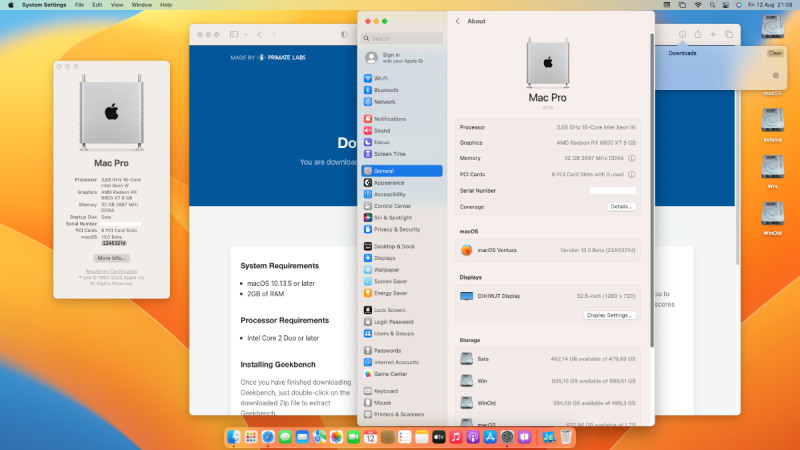
Task: Expand Safari sidebar dropdown arrow
Action: point(246,34)
